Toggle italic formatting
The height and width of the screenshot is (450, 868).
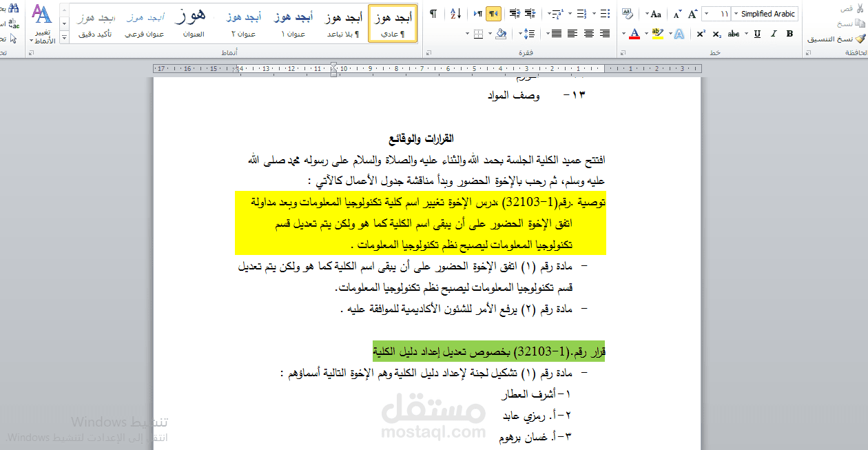point(774,34)
